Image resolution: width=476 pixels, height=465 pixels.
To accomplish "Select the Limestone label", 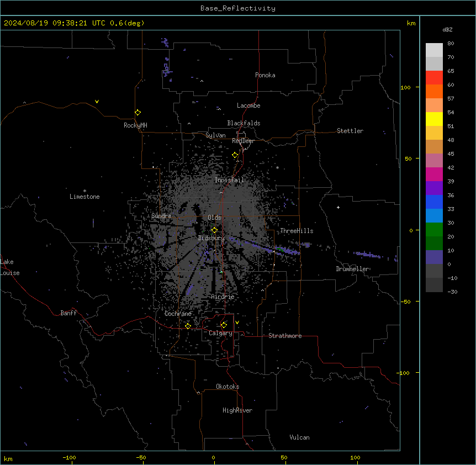I will (84, 197).
